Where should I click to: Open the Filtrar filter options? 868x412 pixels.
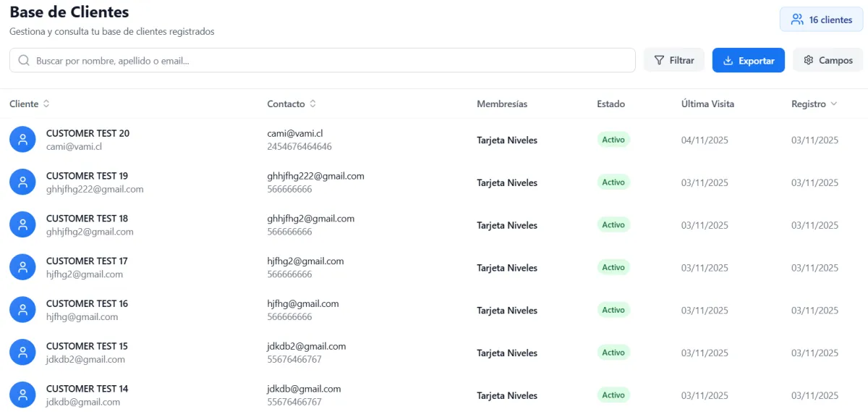point(673,61)
